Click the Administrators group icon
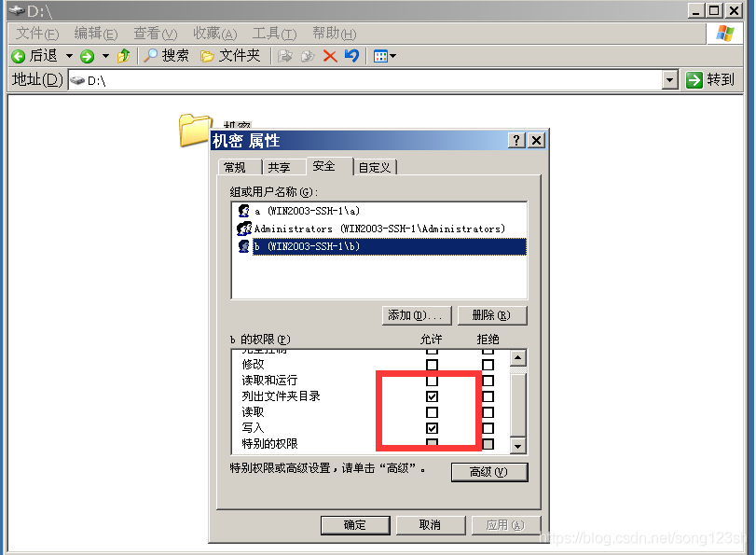 coord(244,229)
